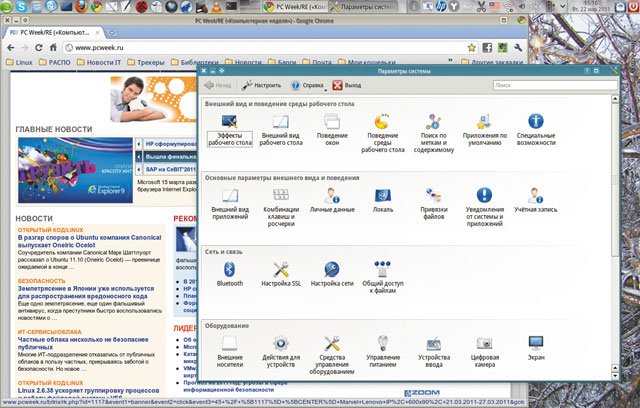
Task: Focus the Поиск field in system settings
Action: pos(555,85)
